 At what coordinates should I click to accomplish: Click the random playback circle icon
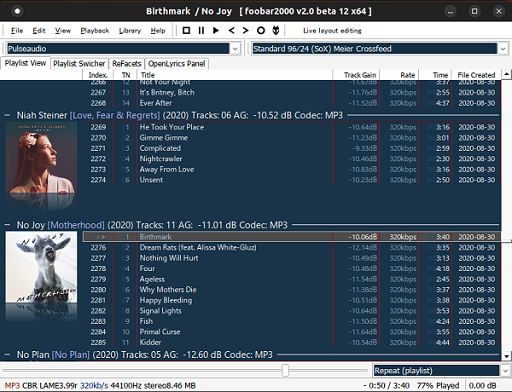click(261, 31)
